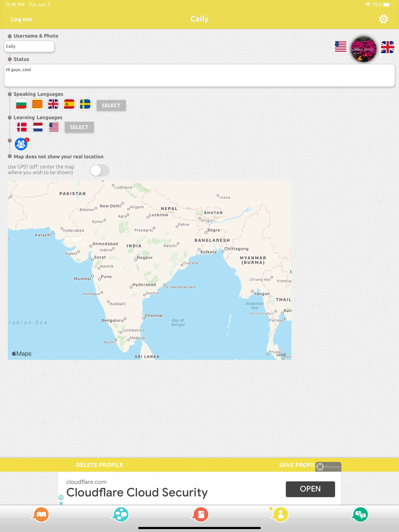The height and width of the screenshot is (532, 399).
Task: Open the blue friends group icon
Action: click(x=21, y=144)
